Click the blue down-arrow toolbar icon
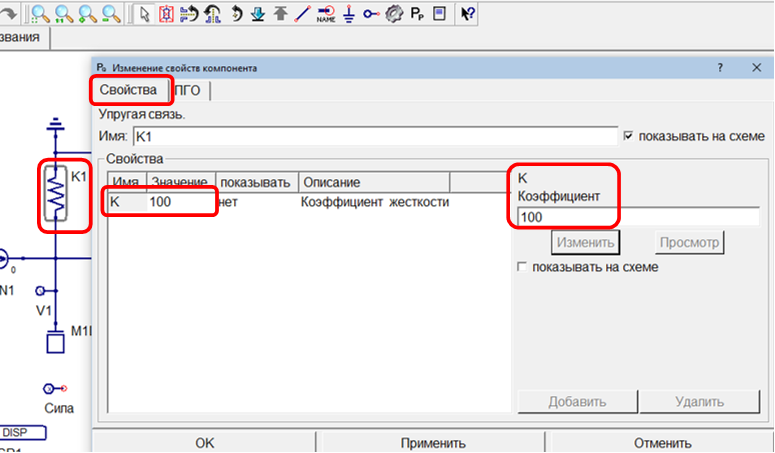 (258, 14)
